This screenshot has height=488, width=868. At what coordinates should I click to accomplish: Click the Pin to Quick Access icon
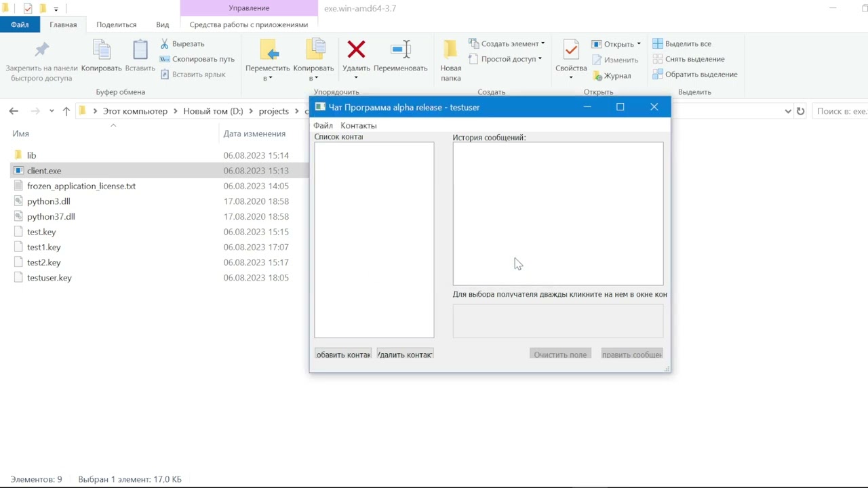click(x=41, y=50)
